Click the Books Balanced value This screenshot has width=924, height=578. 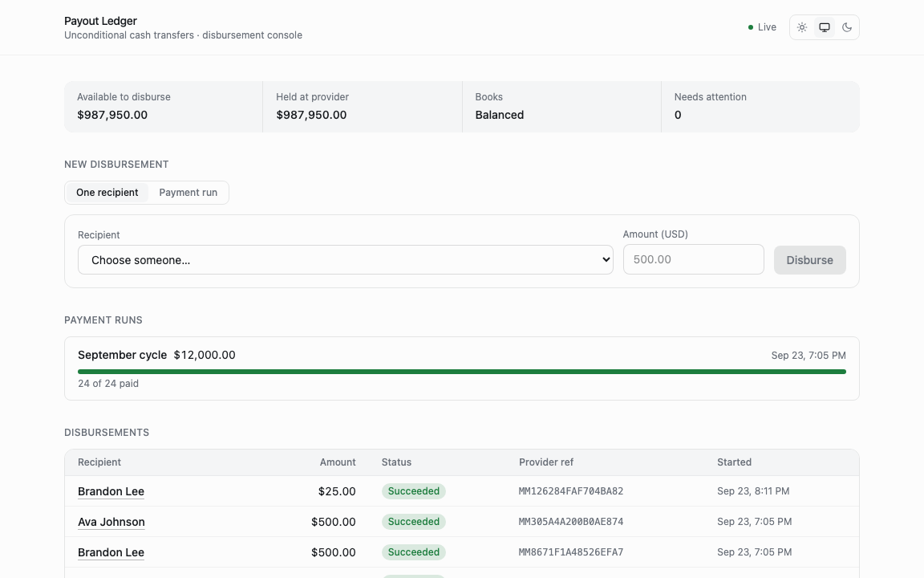coord(499,115)
